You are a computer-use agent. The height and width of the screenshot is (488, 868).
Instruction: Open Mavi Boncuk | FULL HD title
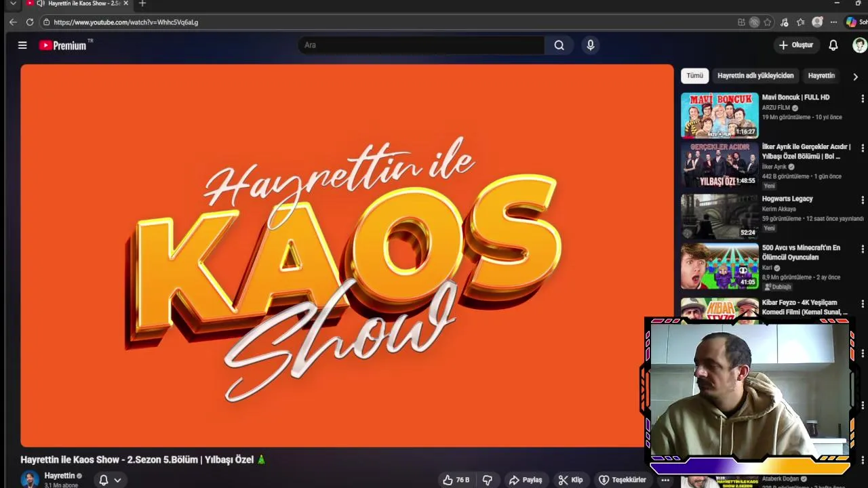795,98
